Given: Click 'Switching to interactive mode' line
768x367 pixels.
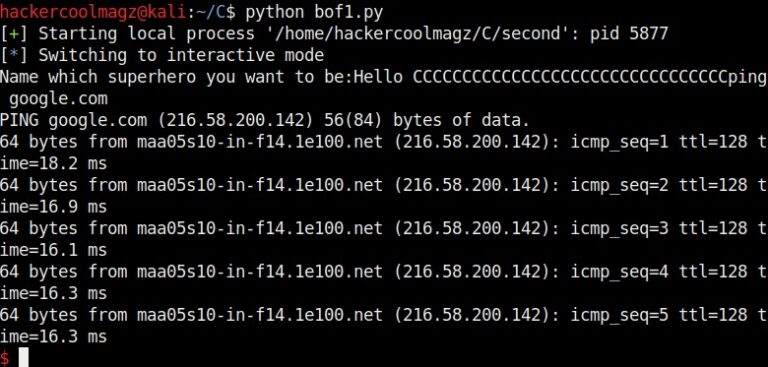Looking at the screenshot, I should [181, 55].
